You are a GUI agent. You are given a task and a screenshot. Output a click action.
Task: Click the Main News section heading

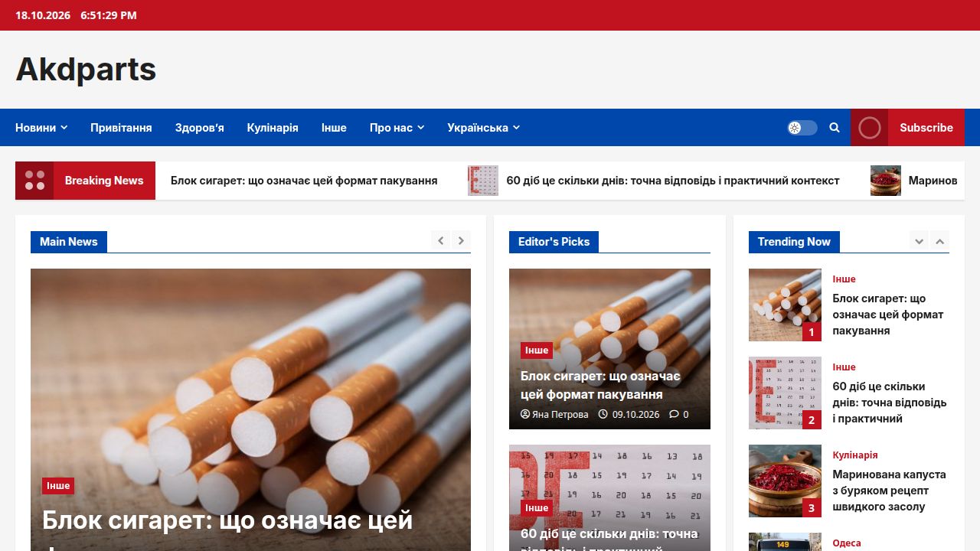[x=69, y=242]
